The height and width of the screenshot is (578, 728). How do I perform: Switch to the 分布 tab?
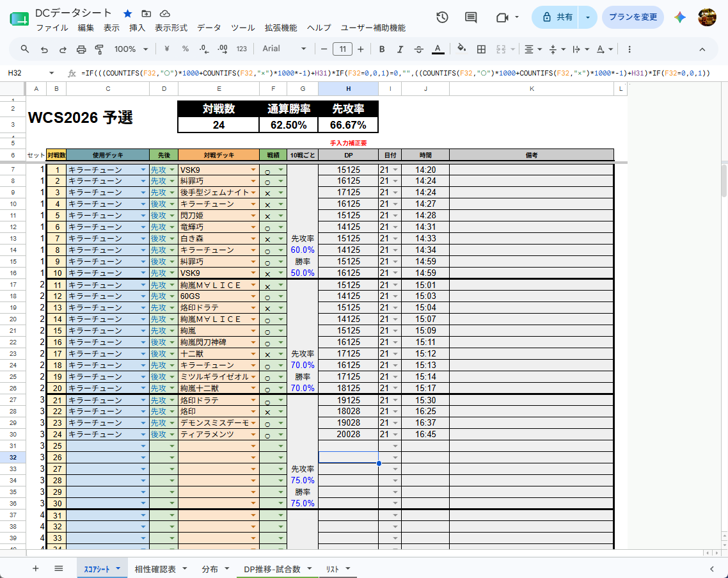coord(210,569)
